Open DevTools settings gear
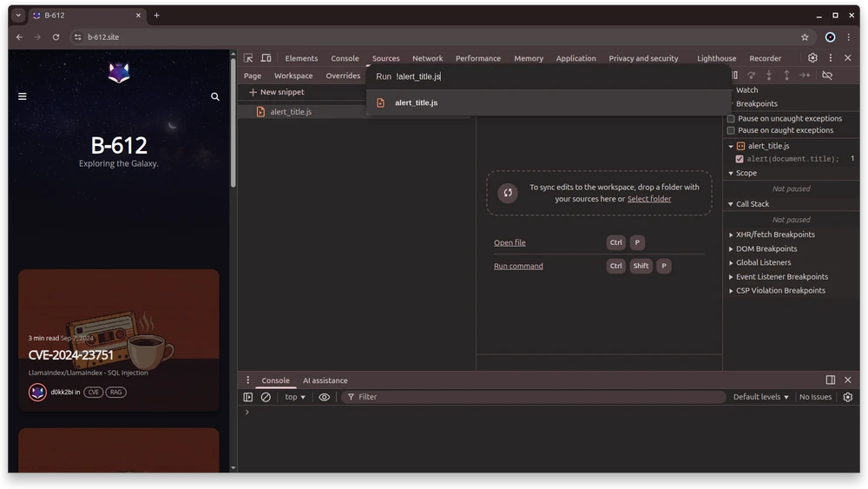Viewport: 868px width, 489px height. [812, 58]
